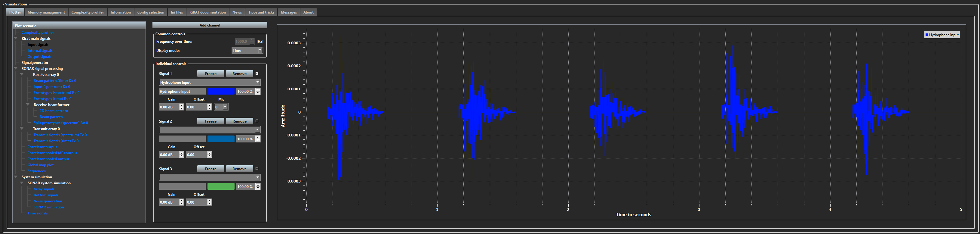Pick Signal 2 dark blue color swatch
The height and width of the screenshot is (234, 980).
(221, 139)
